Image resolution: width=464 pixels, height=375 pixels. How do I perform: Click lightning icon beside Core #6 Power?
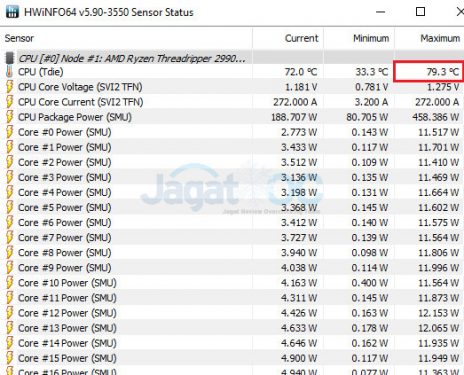coord(10,223)
